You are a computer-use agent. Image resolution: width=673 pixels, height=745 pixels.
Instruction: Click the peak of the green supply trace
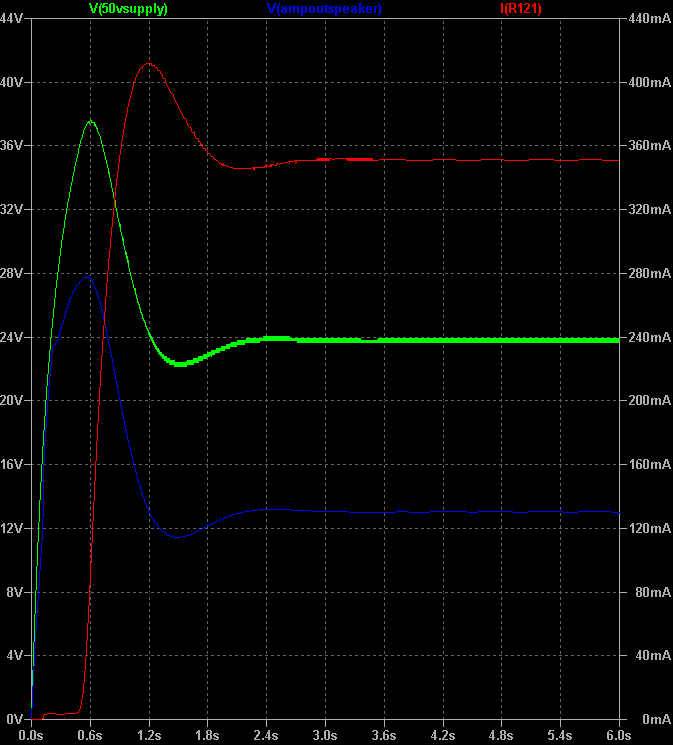point(91,121)
